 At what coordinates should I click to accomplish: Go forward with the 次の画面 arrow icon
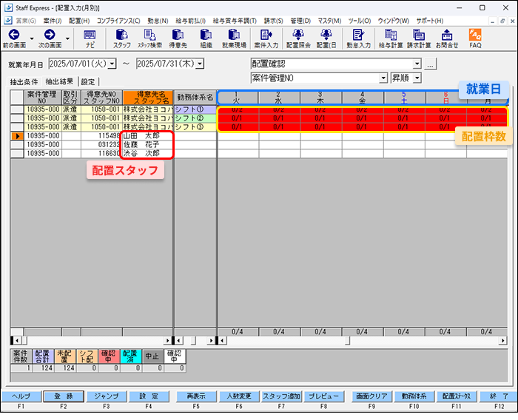pos(50,35)
